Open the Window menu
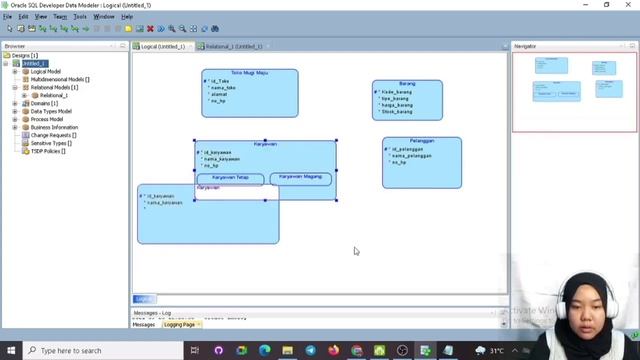Screen dimensions: 640x360 104,17
